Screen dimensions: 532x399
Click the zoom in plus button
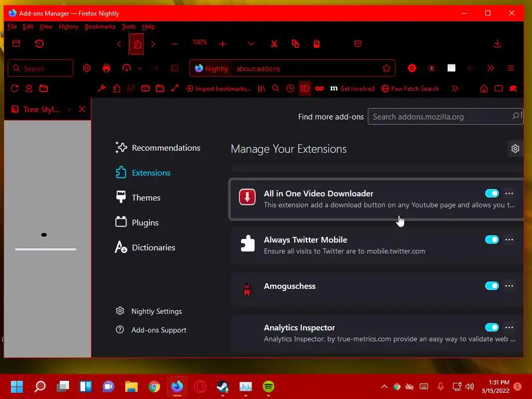[222, 44]
